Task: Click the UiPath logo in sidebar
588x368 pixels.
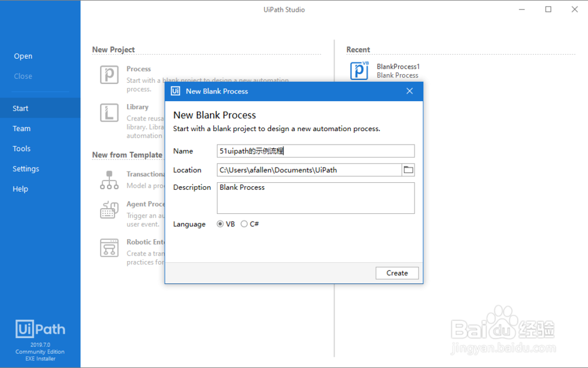Action: [x=40, y=328]
